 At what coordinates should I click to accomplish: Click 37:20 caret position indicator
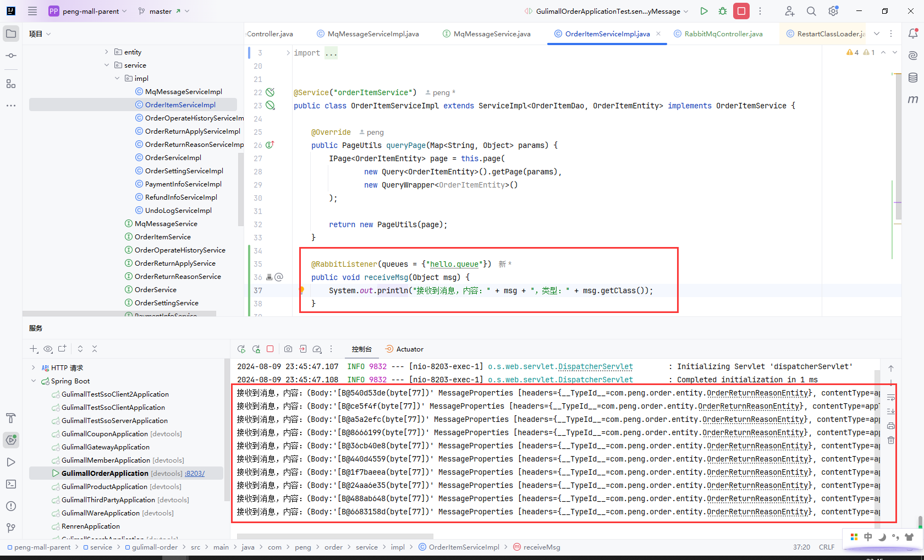click(801, 547)
